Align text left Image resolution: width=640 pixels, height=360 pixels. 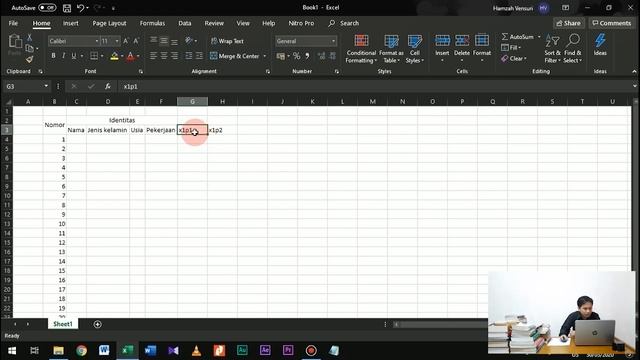(x=153, y=56)
